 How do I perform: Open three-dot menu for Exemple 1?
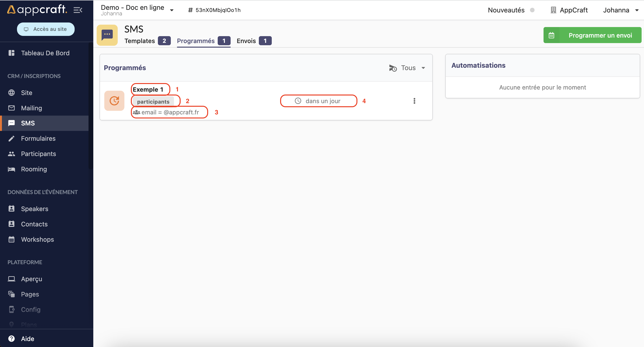click(414, 101)
